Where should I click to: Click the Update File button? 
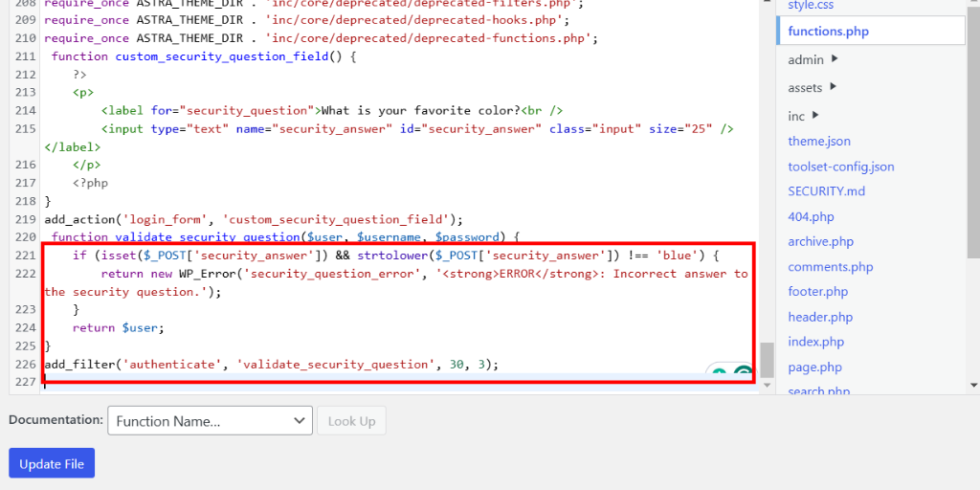tap(52, 463)
